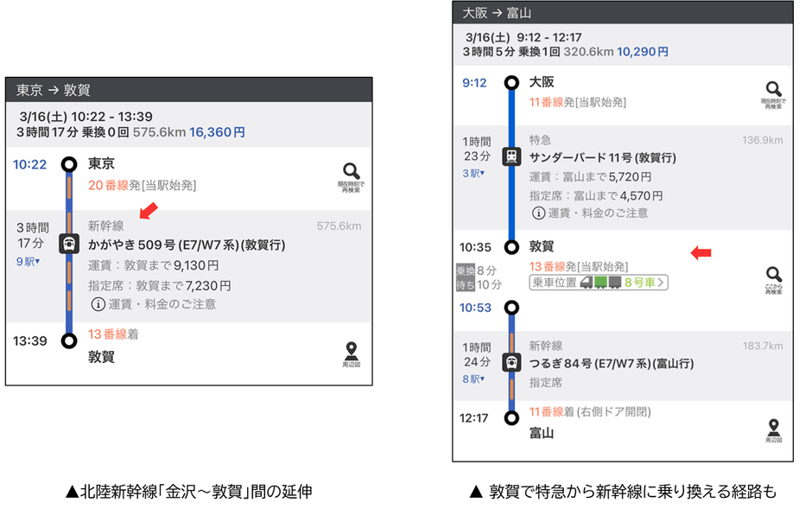812x509 pixels.
Task: Open fare notice info icon under かがやき 509号
Action: coord(98,304)
